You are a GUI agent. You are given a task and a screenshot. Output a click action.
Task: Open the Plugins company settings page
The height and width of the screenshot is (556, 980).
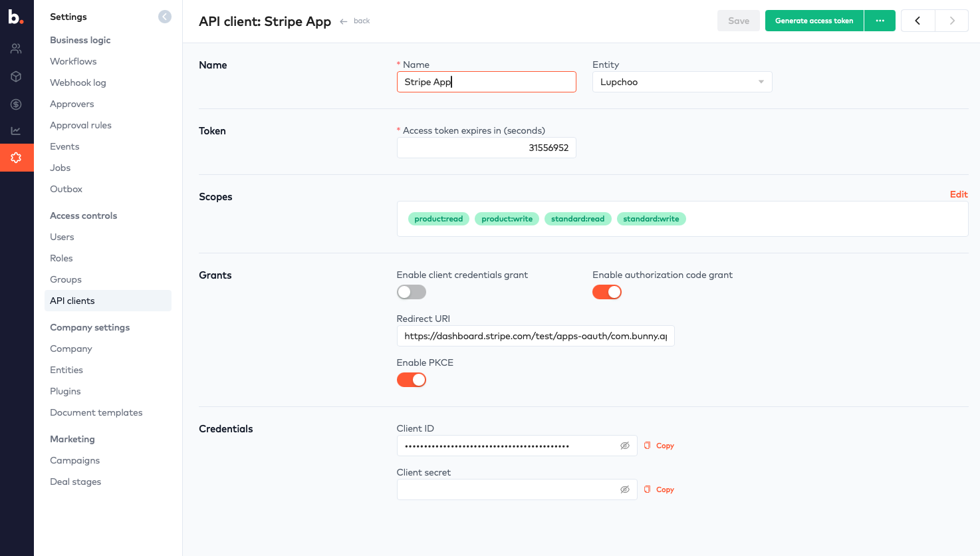pyautogui.click(x=65, y=391)
